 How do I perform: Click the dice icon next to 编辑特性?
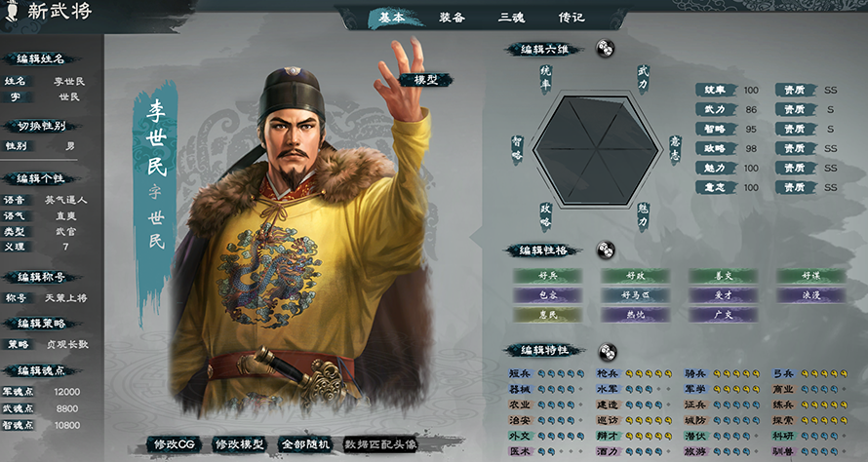point(608,351)
